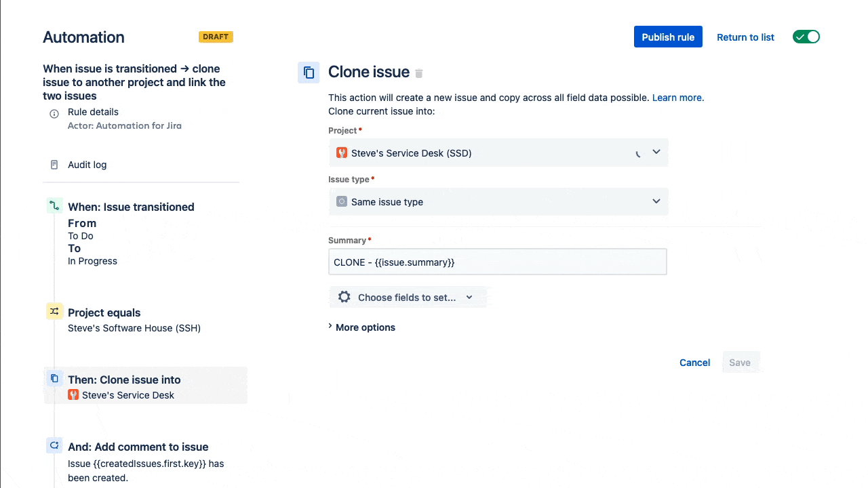Viewport: 868px width, 488px height.
Task: Click the Publish rule button
Action: [x=668, y=37]
